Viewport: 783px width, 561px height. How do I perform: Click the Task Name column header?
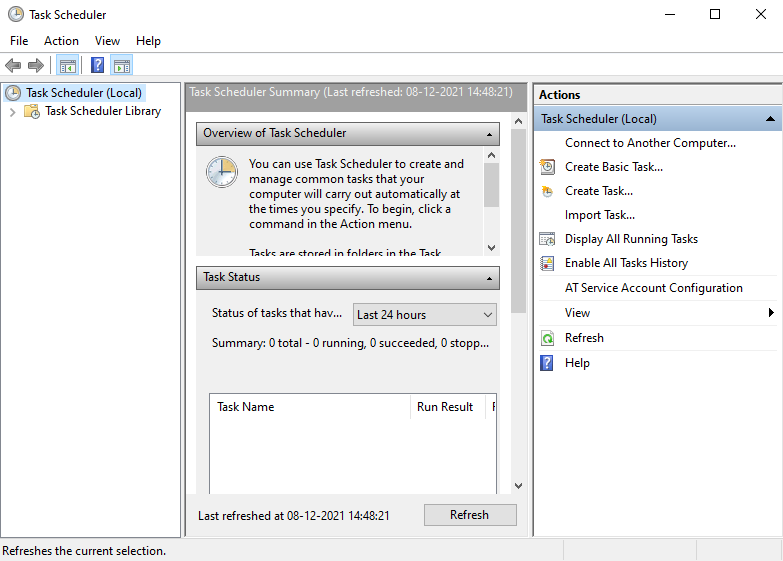pos(310,407)
